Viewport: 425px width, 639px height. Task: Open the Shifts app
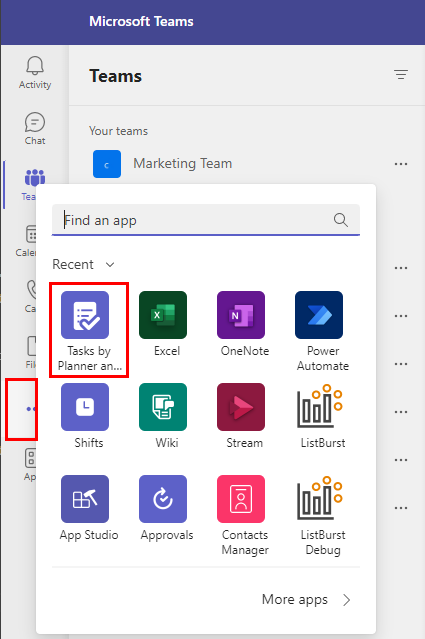[x=85, y=416]
